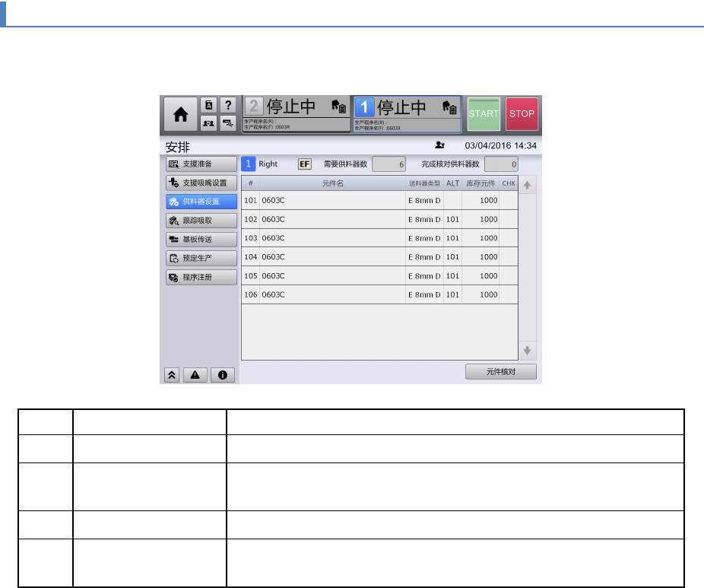Open the warning triangle alerts button
704x588 pixels.
[x=195, y=375]
